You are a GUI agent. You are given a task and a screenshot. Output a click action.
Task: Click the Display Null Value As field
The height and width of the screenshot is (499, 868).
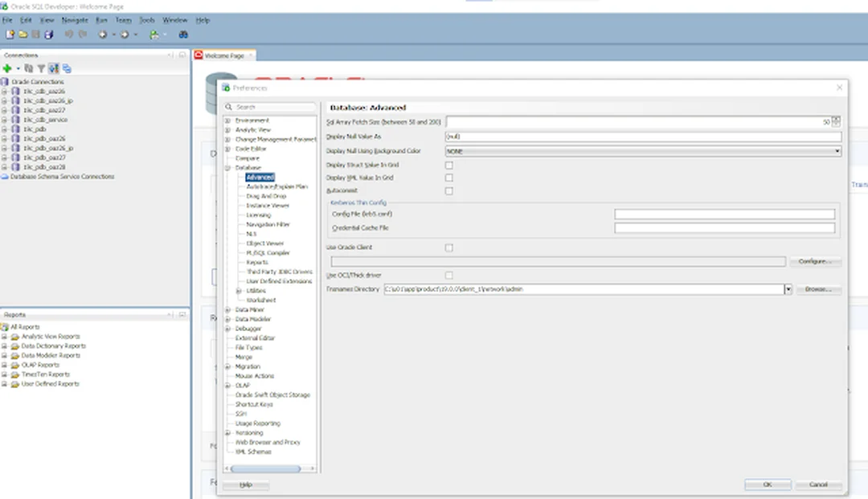pyautogui.click(x=643, y=136)
